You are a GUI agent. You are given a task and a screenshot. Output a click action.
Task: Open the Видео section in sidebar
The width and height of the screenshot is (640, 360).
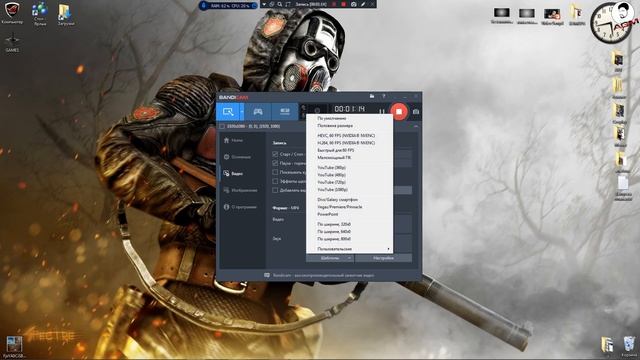coord(233,174)
